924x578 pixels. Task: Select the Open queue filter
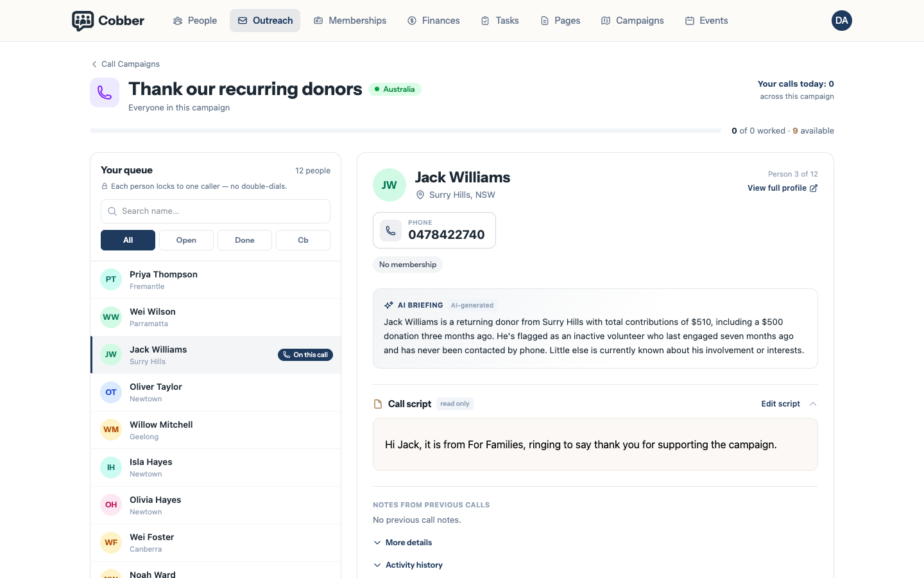(186, 240)
